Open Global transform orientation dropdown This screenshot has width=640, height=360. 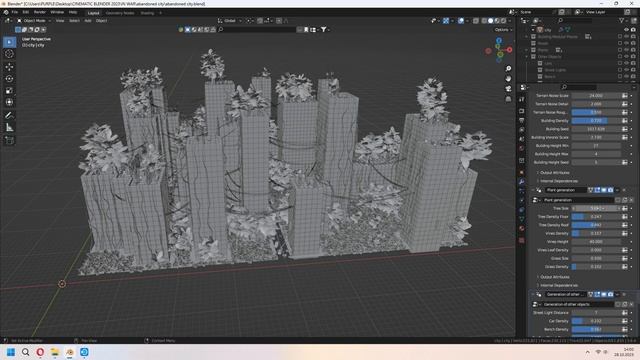click(x=230, y=20)
